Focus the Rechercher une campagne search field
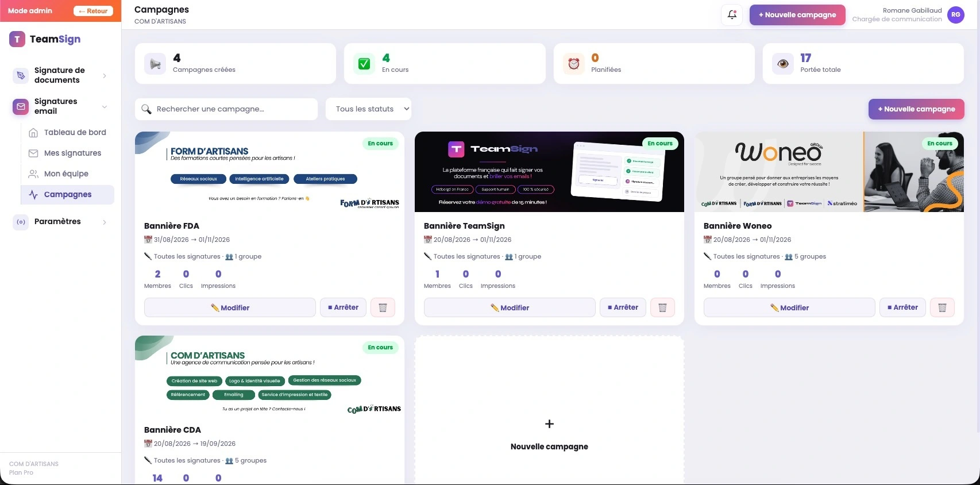 tap(226, 109)
